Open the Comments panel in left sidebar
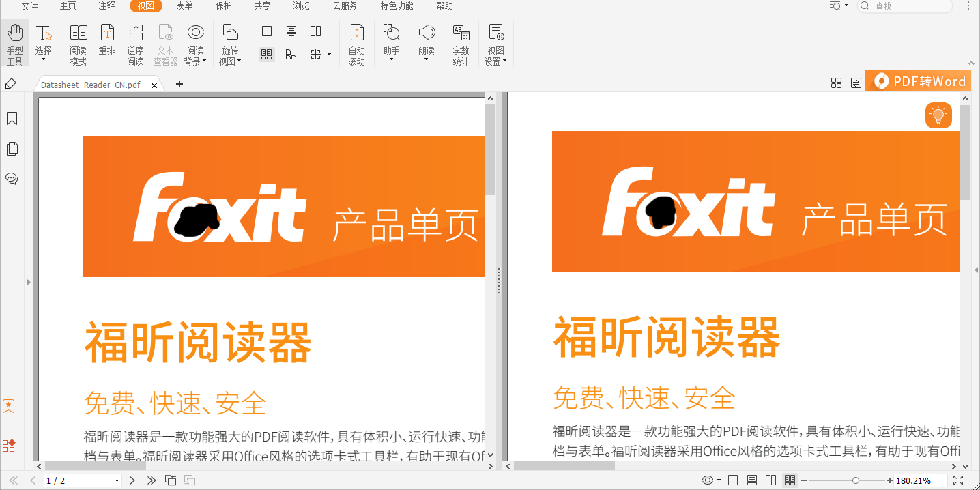Screen dimensions: 980x490 point(12,179)
